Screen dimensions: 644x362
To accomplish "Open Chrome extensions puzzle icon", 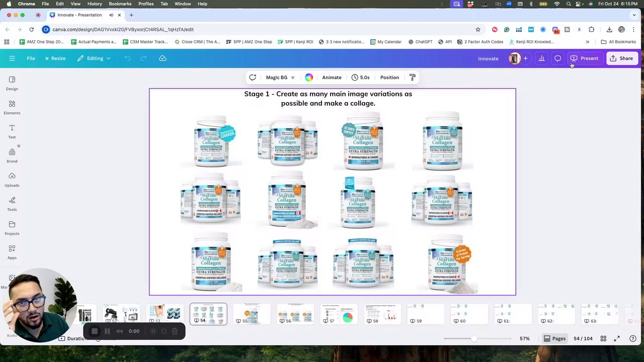I will click(592, 29).
